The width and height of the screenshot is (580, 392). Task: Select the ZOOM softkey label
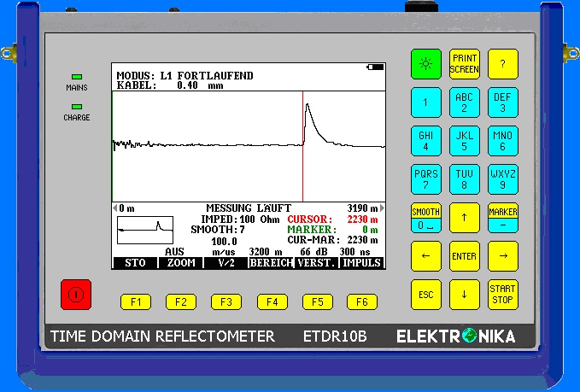coord(181,263)
